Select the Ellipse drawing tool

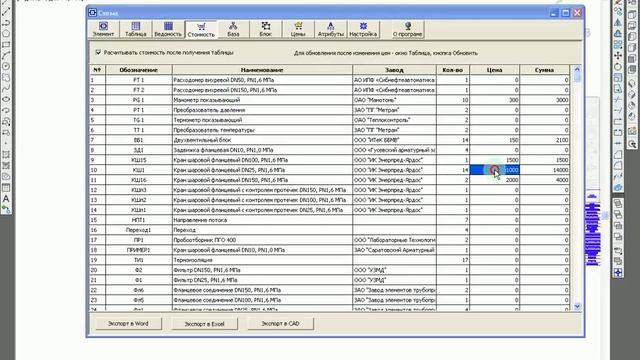coord(6,100)
